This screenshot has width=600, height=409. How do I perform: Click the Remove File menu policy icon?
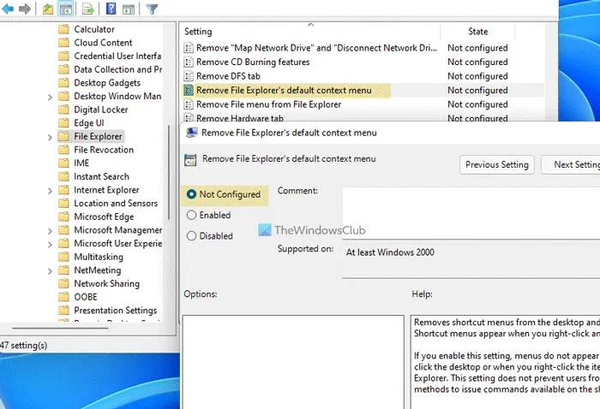[x=189, y=104]
